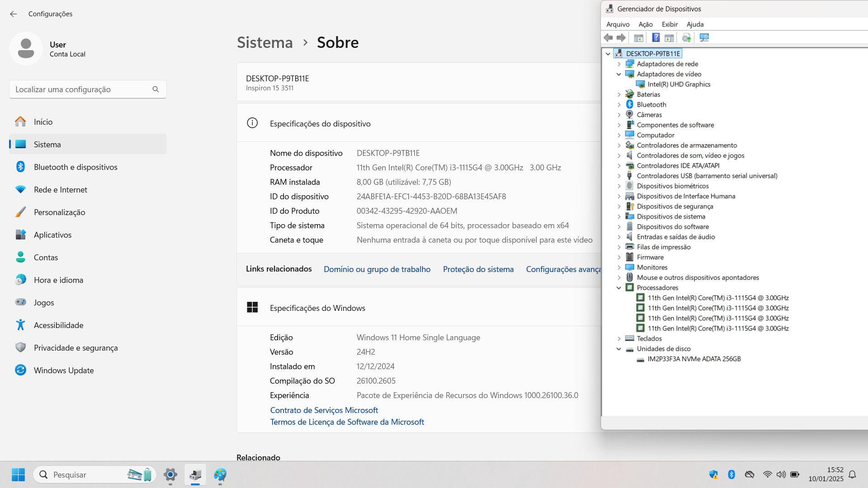Viewport: 868px width, 488px height.
Task: Click the Sistema breadcrumb in the header
Action: pos(265,42)
